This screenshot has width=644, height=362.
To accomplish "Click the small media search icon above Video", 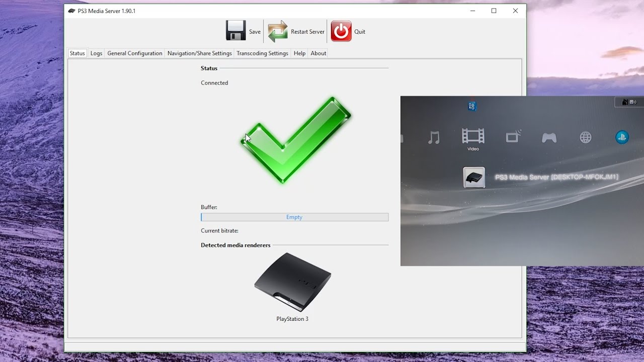I will click(x=472, y=106).
